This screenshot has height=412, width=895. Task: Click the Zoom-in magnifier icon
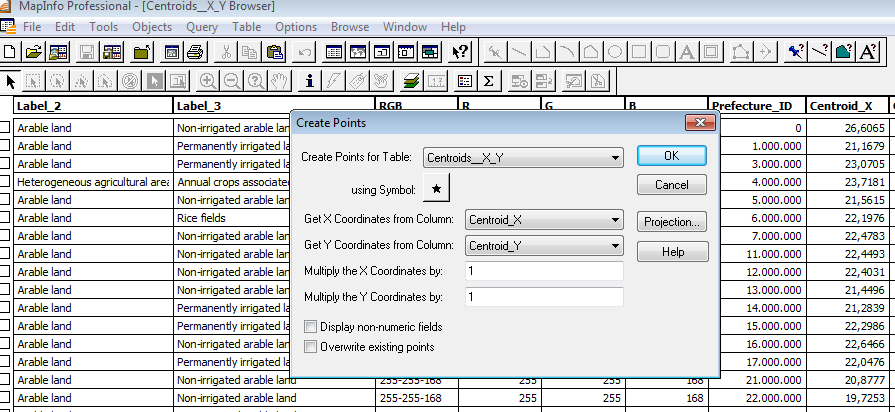pos(208,82)
